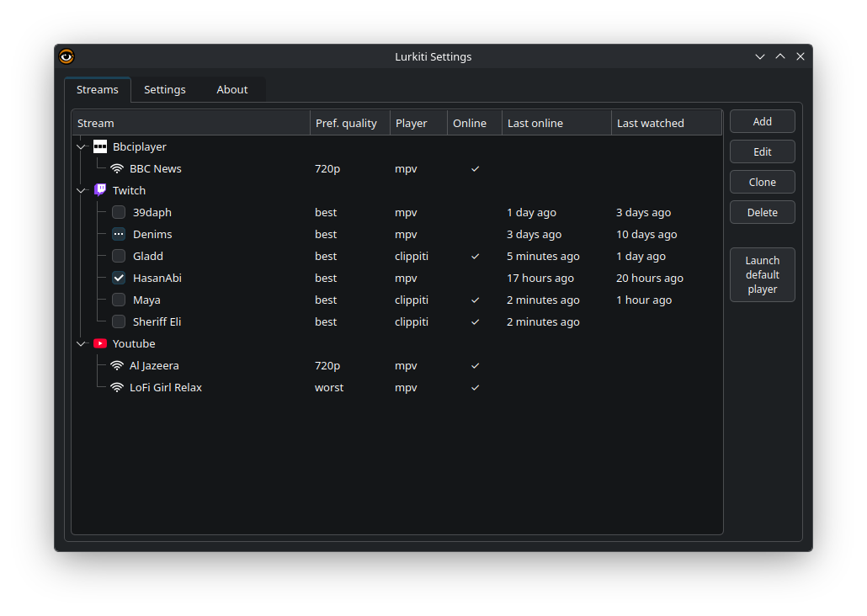The width and height of the screenshot is (867, 616).
Task: Click the Bbciplayer group label
Action: coord(140,146)
